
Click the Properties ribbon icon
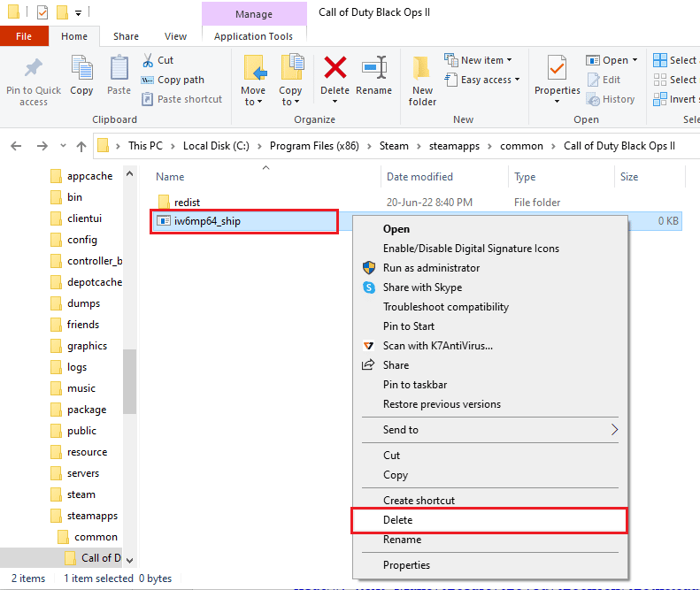pos(558,68)
